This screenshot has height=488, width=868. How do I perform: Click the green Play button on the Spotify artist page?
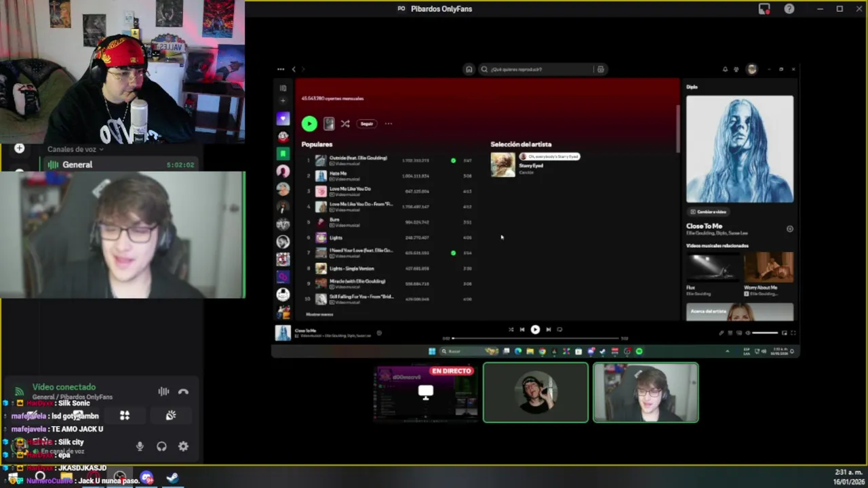[x=309, y=123]
